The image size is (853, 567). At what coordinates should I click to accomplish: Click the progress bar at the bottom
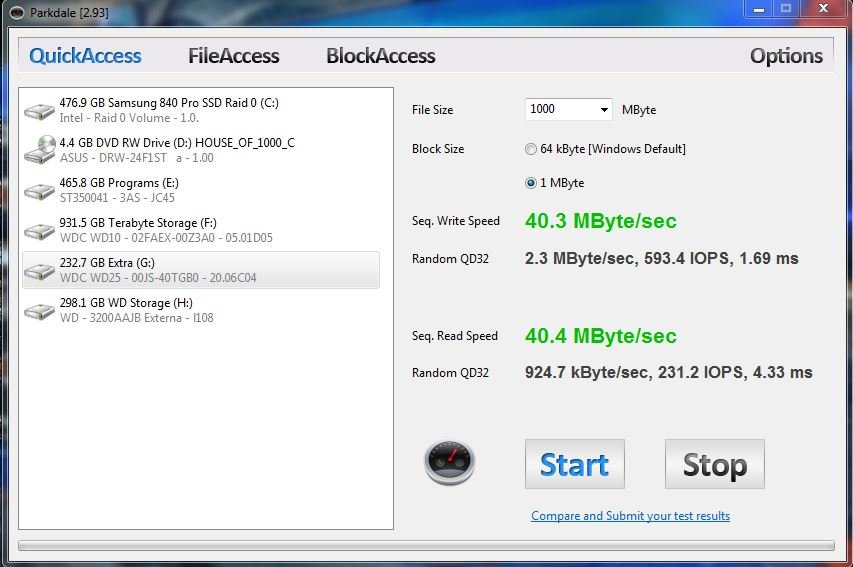[426, 545]
